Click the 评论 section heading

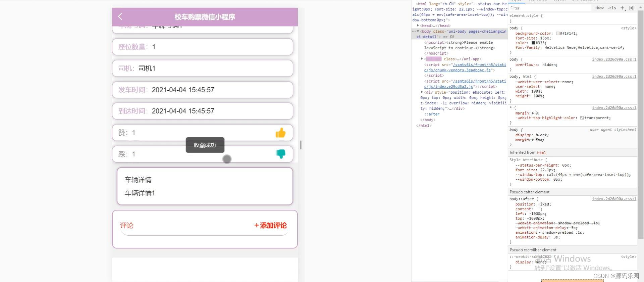127,225
